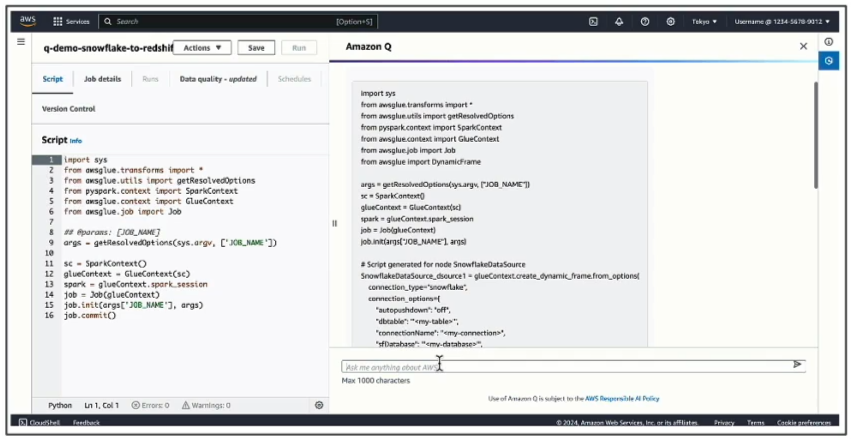Open the AWS Responsible AI Policy link
This screenshot has height=440, width=856.
click(622, 399)
